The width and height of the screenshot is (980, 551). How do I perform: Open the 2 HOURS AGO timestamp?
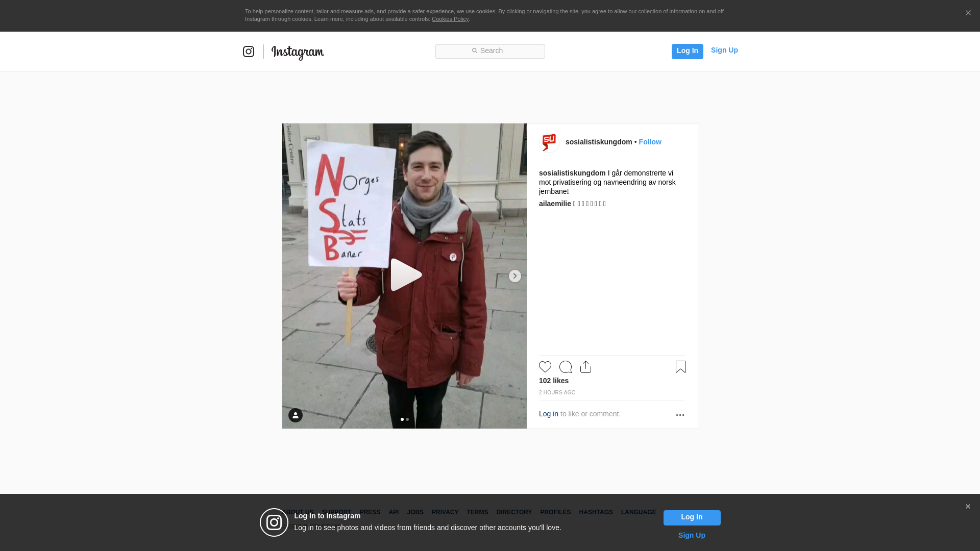click(x=557, y=393)
